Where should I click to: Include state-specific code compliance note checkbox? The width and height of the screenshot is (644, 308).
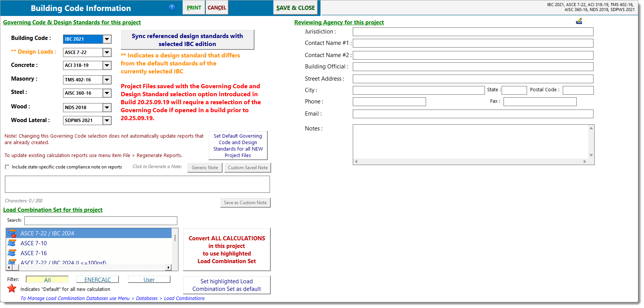coord(7,167)
